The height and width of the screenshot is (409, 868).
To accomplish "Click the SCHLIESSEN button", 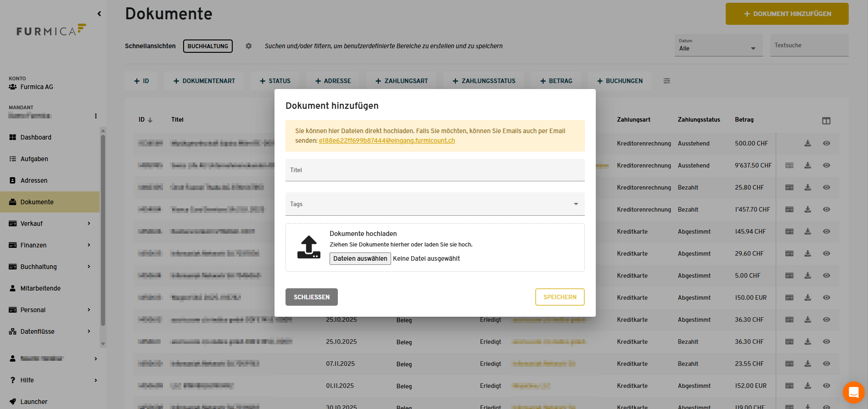I will pos(311,297).
